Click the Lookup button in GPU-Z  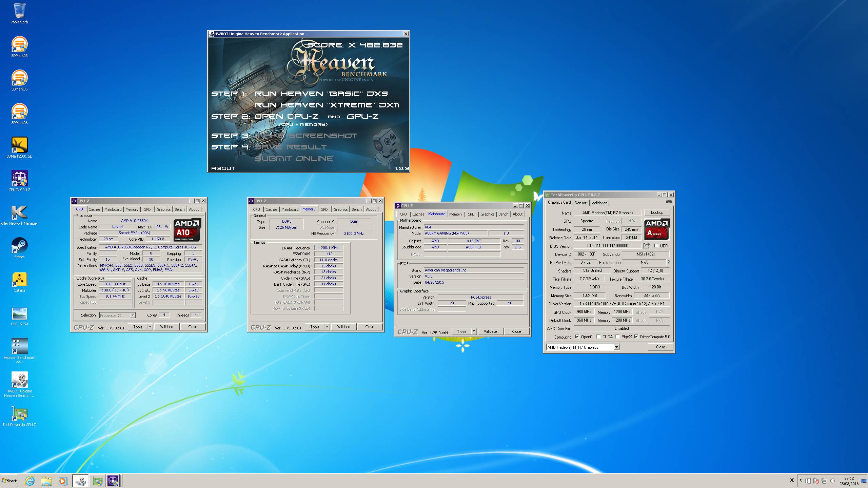[x=657, y=212]
